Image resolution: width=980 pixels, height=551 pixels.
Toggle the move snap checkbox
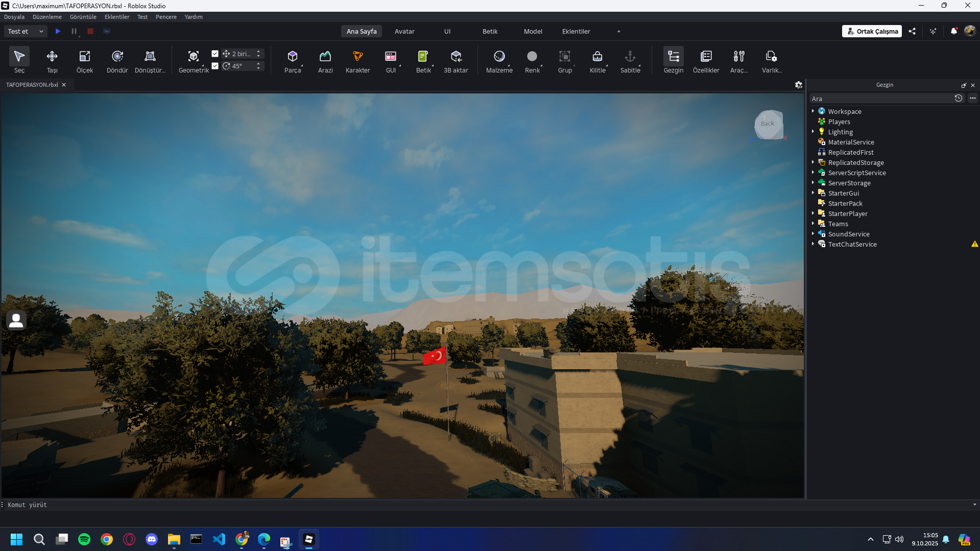pyautogui.click(x=215, y=54)
